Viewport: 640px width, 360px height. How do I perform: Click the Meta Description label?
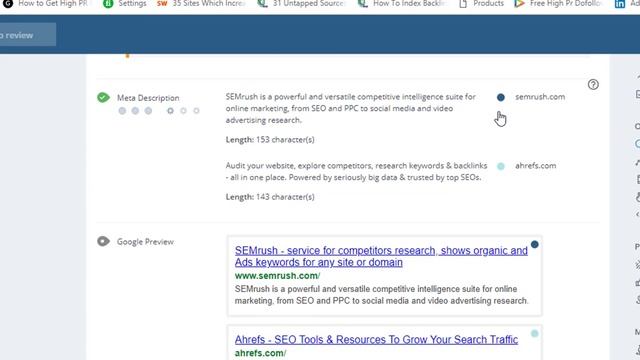[148, 98]
